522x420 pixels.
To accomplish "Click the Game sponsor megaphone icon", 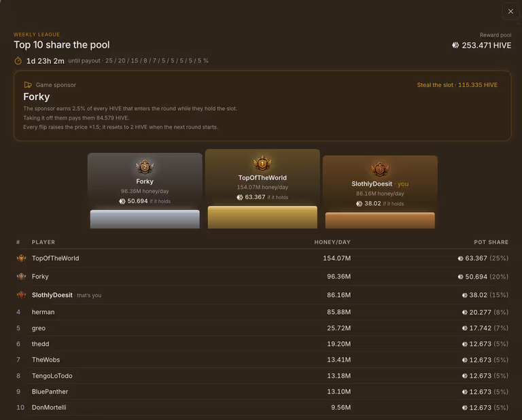I will pos(28,85).
